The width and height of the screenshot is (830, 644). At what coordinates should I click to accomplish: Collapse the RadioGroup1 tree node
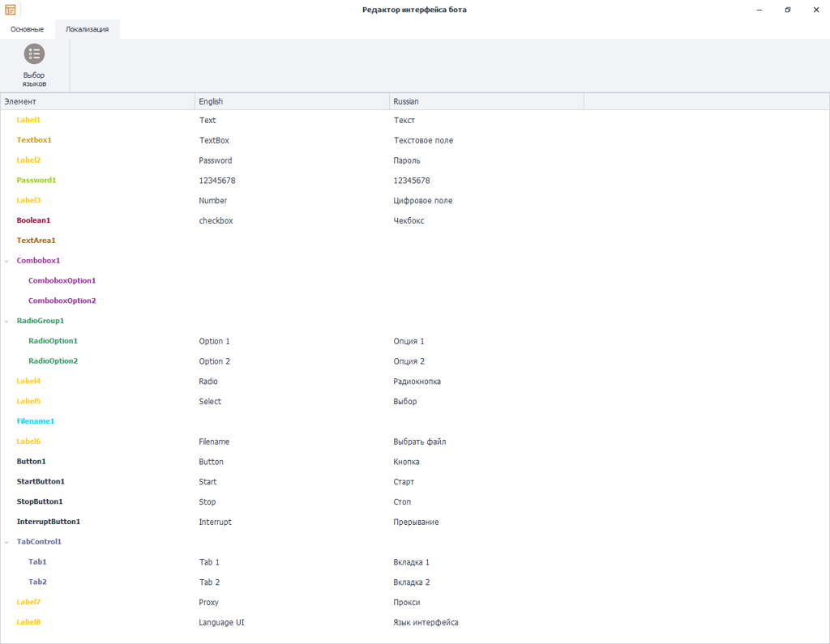coord(7,322)
